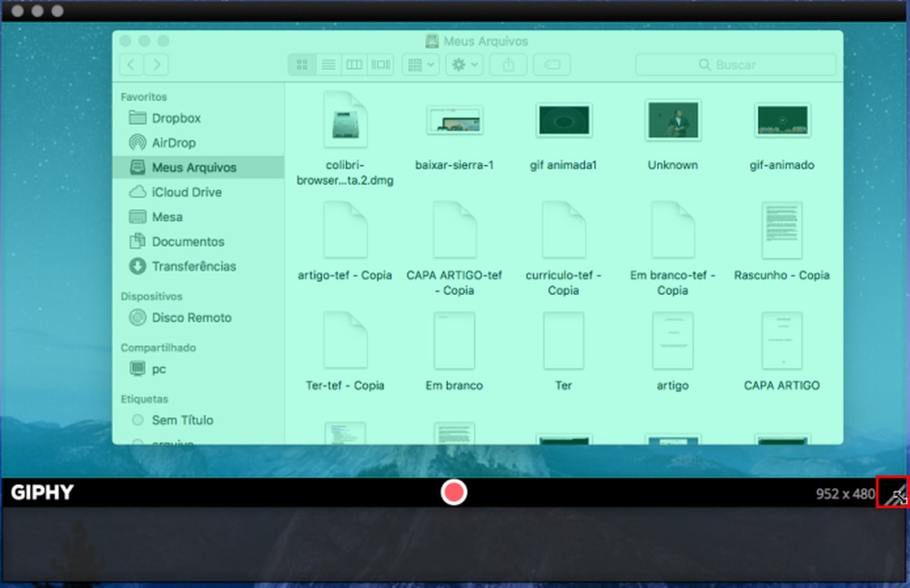
Task: Open Transferências in the sidebar
Action: [197, 266]
